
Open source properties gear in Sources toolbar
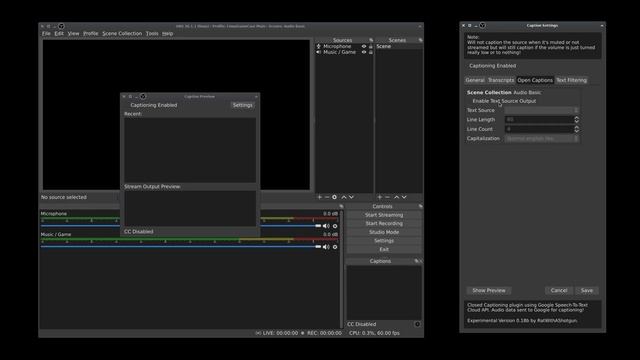[x=334, y=197]
